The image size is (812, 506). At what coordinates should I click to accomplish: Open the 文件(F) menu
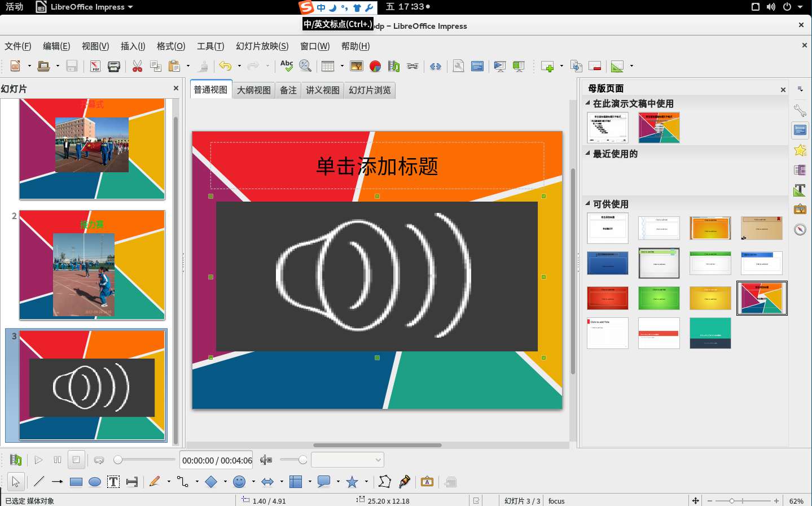18,46
